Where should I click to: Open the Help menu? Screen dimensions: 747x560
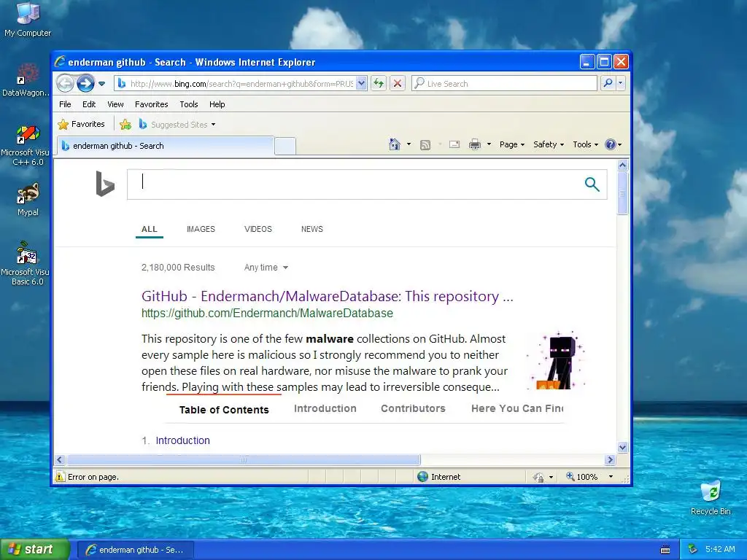217,104
